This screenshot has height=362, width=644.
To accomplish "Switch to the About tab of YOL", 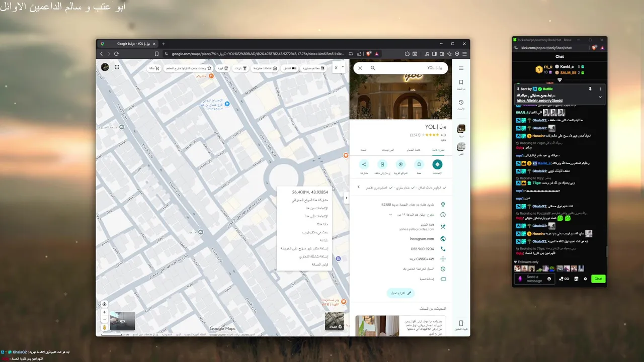I will (x=363, y=150).
